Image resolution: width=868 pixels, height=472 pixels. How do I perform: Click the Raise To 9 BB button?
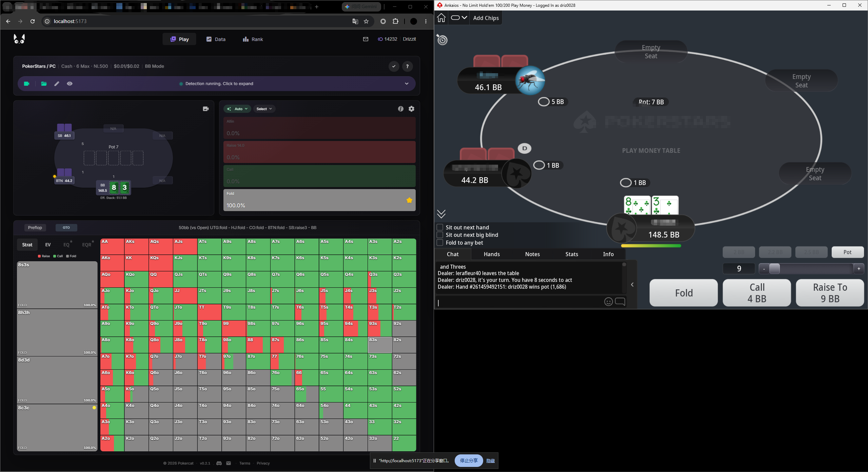point(830,293)
